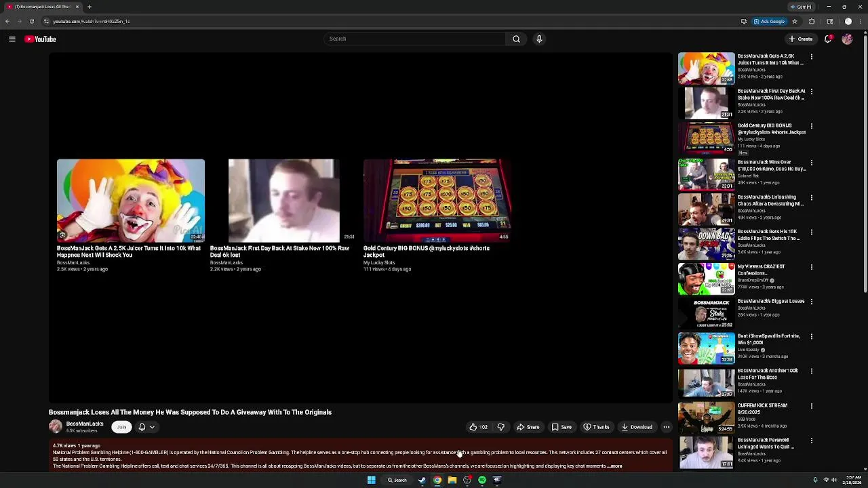The height and width of the screenshot is (488, 868).
Task: Go back with the browser back arrow
Action: click(7, 21)
